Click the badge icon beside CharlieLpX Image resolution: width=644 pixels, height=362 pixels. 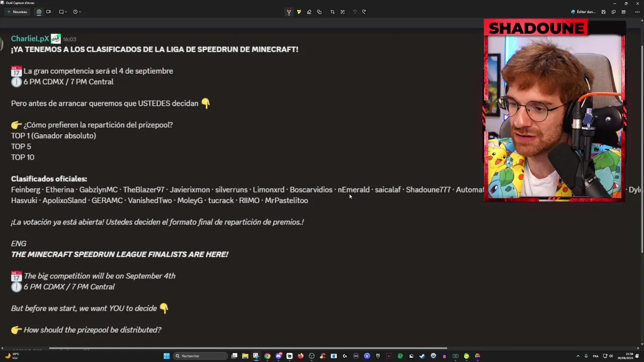[56, 39]
